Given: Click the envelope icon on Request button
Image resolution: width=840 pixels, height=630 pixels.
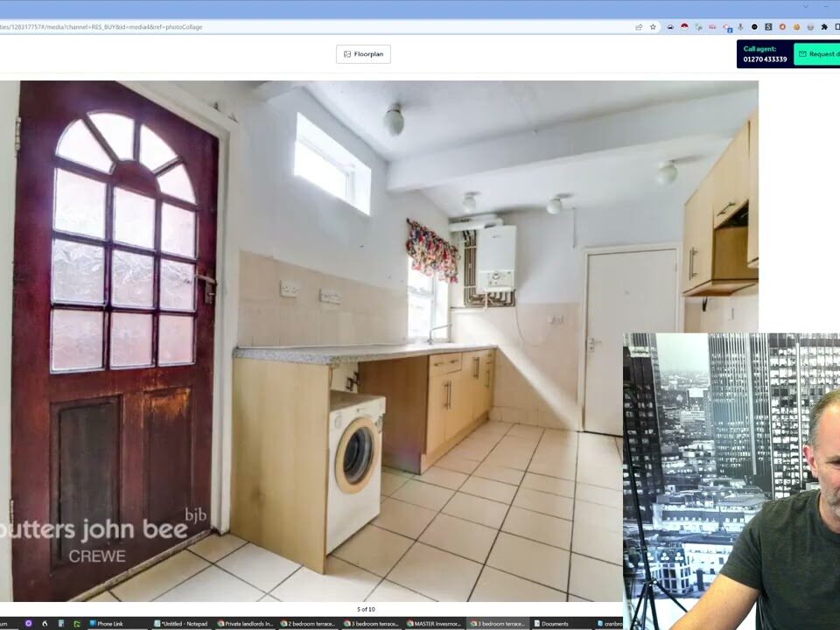Looking at the screenshot, I should 801,54.
